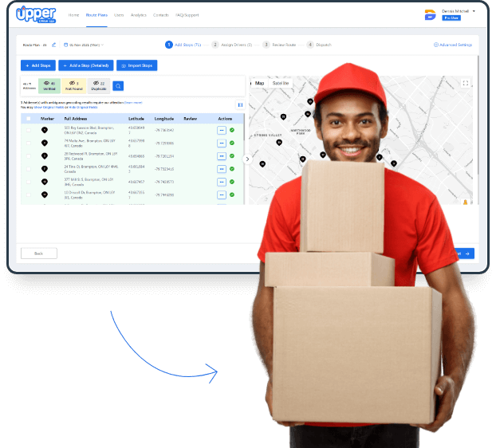Viewport: 496px width, 448px height.
Task: Click the marker icon for 28 Redwood Pl
Action: point(45,156)
